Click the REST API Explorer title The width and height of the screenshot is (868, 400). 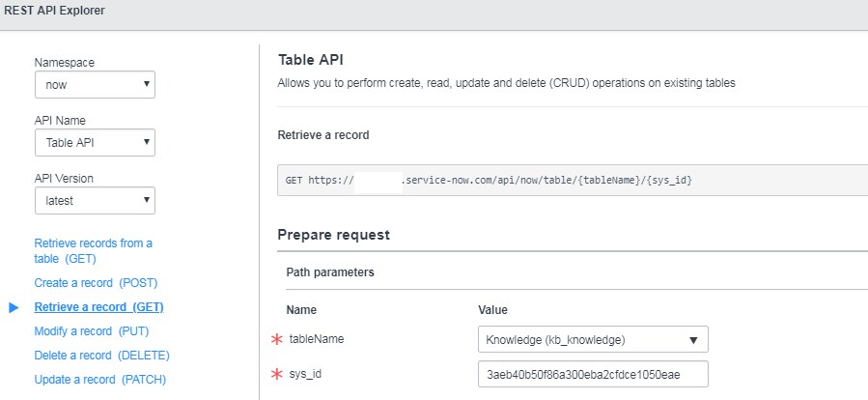tap(53, 11)
